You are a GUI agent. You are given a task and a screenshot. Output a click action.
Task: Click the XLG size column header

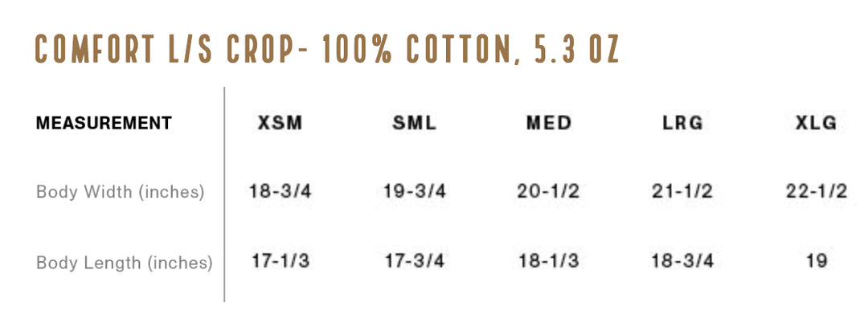click(816, 123)
